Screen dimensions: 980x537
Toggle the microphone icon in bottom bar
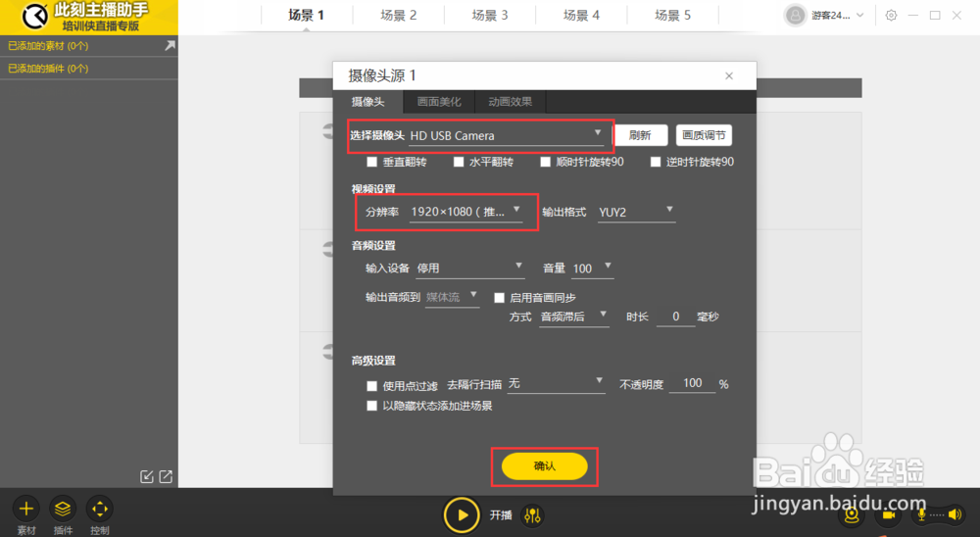921,515
